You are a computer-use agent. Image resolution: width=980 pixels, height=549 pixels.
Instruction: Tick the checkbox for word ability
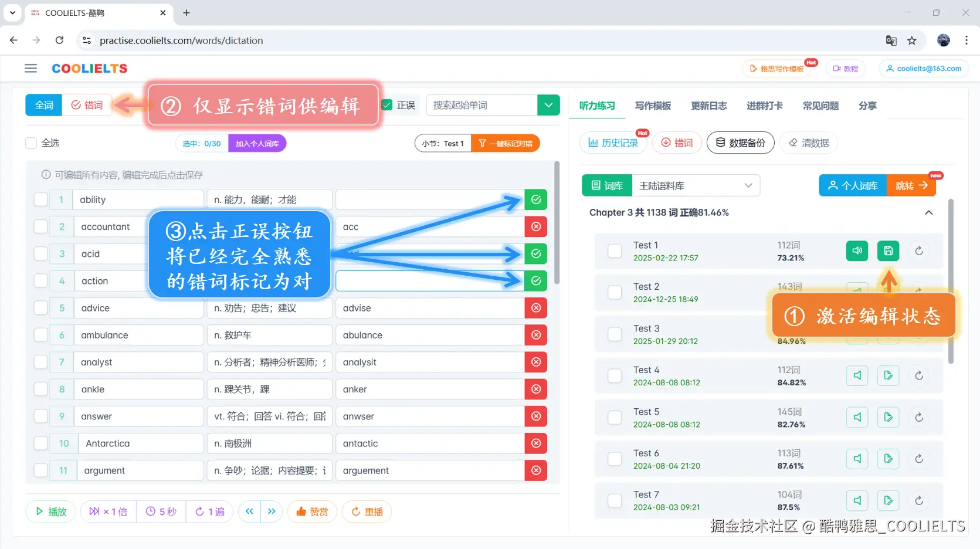[x=40, y=199]
